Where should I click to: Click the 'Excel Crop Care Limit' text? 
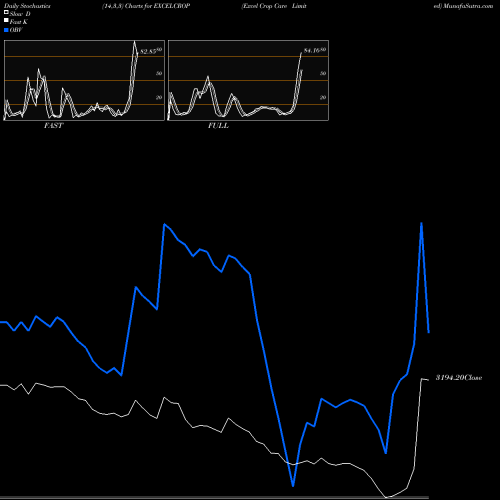274,6
